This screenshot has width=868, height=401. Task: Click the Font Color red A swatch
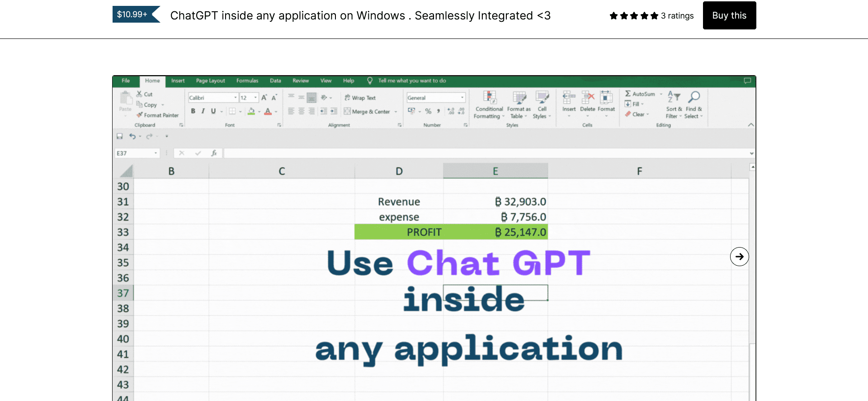coord(268,111)
